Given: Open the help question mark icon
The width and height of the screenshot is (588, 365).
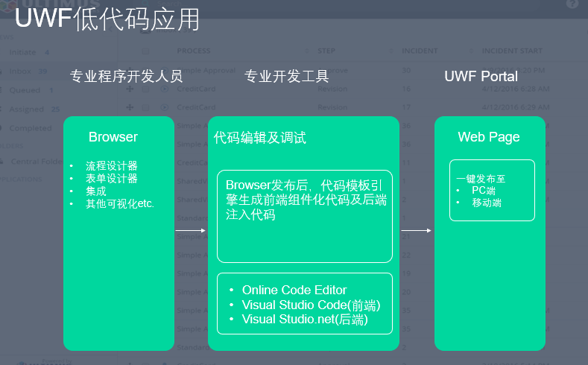Looking at the screenshot, I should click(572, 4).
